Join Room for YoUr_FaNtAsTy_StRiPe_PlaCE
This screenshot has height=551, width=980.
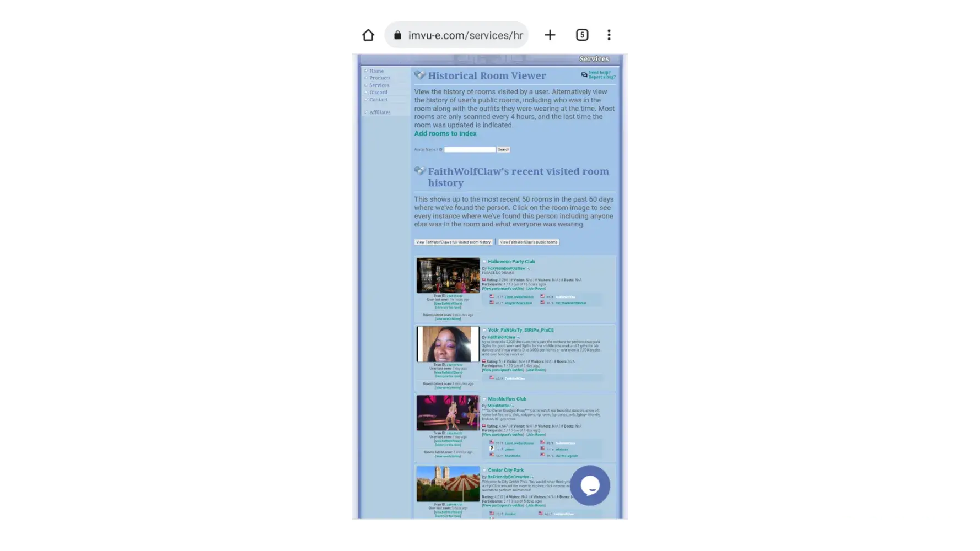[536, 370]
